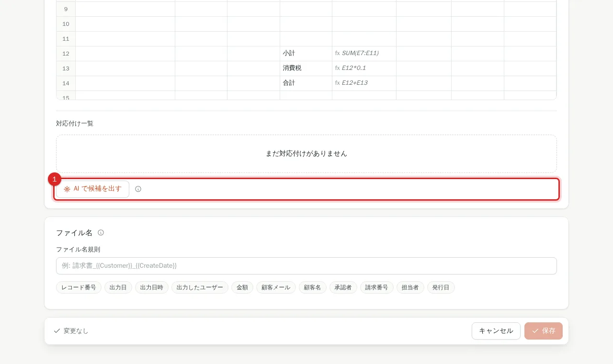This screenshot has width=613, height=364.
Task: Select row header 13 in the sheet
Action: tap(66, 68)
